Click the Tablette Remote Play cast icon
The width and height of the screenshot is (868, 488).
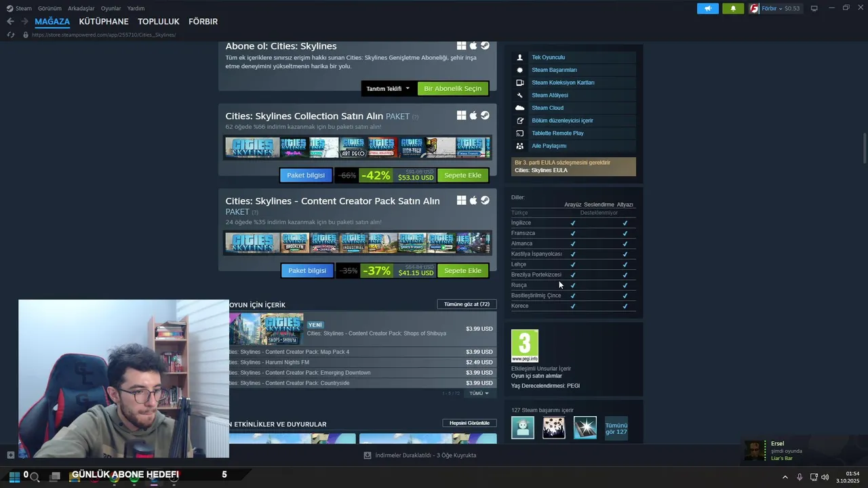(x=520, y=134)
